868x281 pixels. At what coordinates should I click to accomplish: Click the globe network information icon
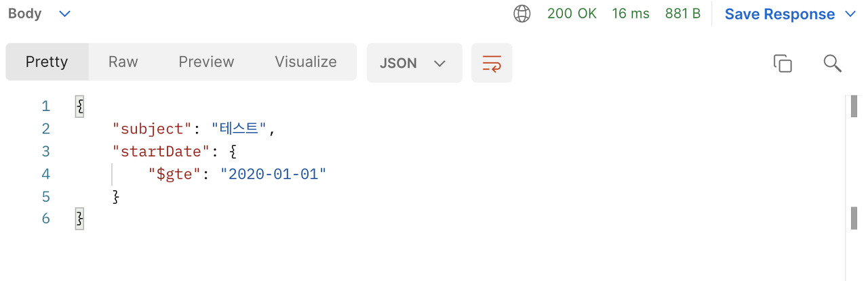coord(521,14)
